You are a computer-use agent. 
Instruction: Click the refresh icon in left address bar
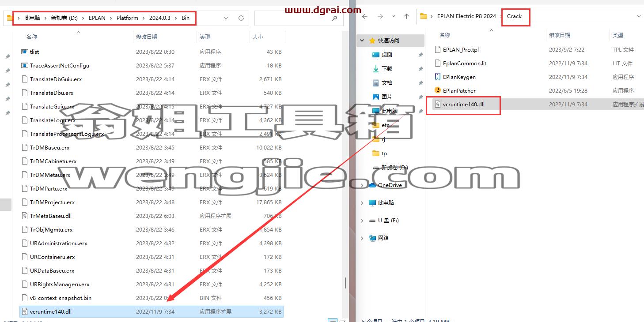click(x=241, y=18)
